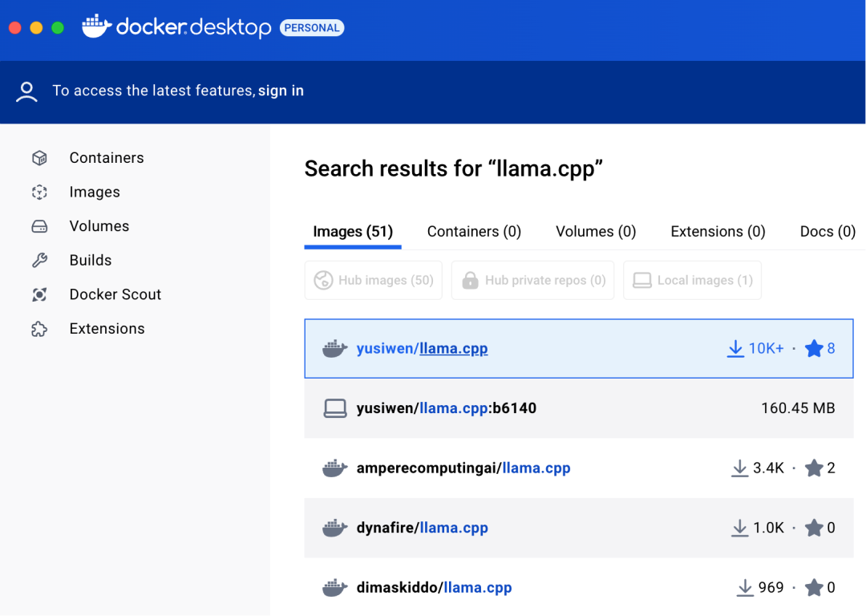Open the Containers section
The height and width of the screenshot is (616, 866).
[x=107, y=158]
